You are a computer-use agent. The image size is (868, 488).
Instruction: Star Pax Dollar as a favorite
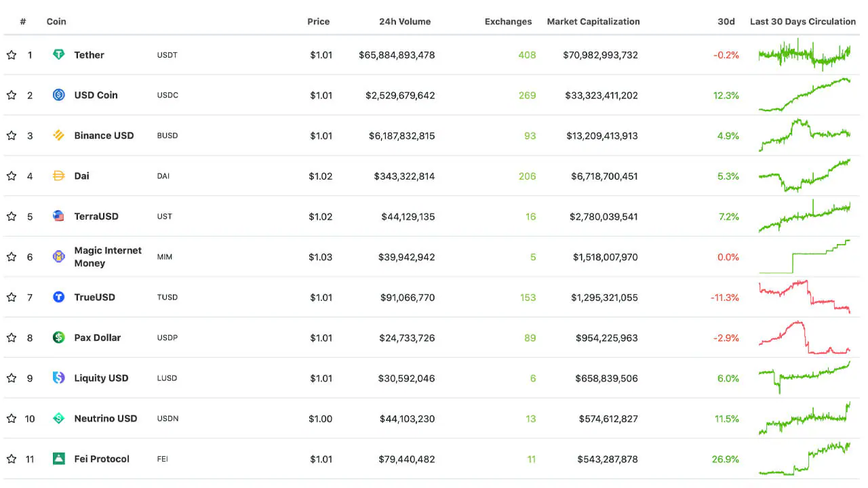(12, 338)
